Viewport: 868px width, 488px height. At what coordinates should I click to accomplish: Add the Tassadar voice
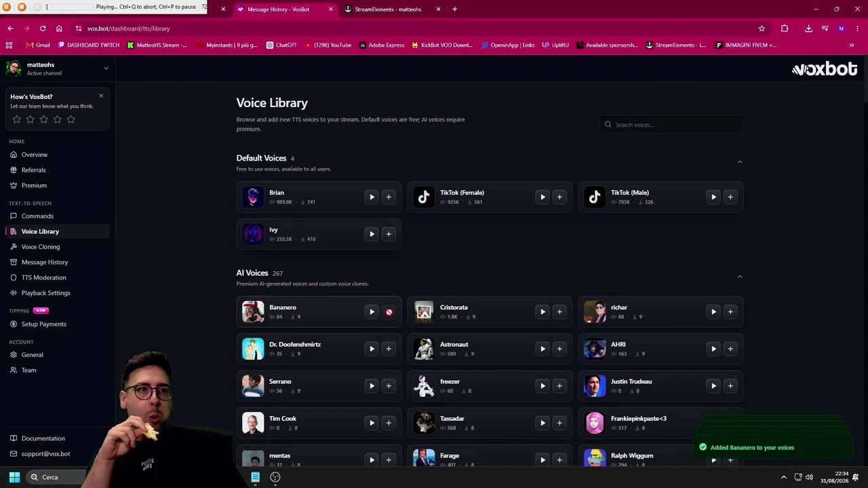[559, 423]
